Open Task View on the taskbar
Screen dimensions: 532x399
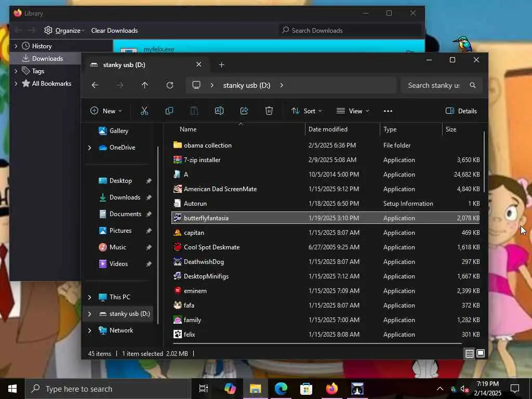203,389
